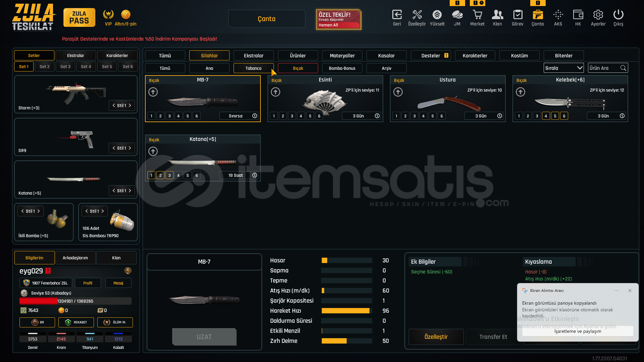Click the Altın/E-pin gold coin icon
This screenshot has height=362, width=644.
coord(126,14)
